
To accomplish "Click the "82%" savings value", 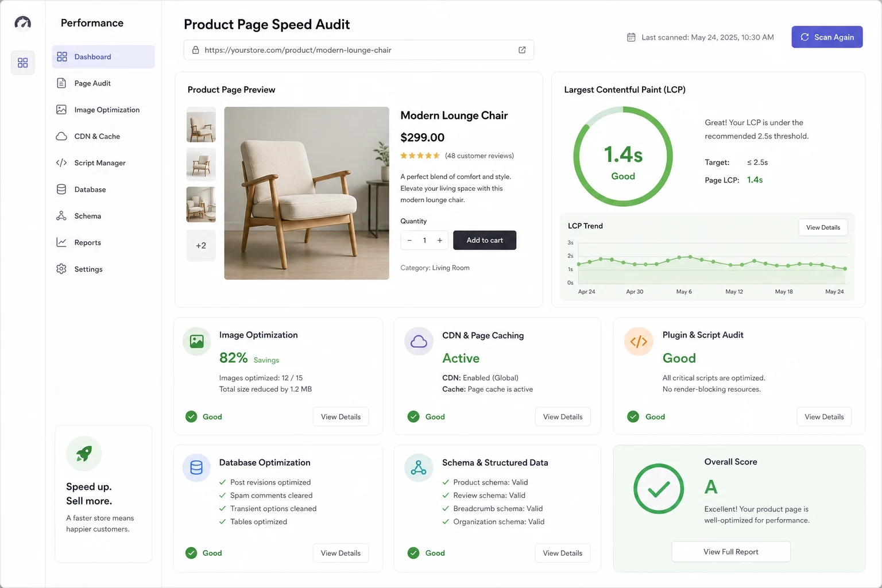I will (x=234, y=358).
